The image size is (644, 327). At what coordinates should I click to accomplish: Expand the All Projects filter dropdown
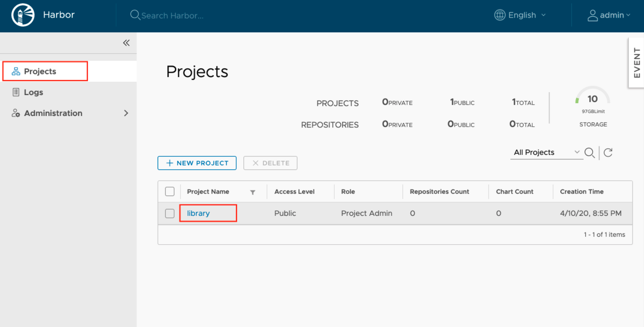(546, 153)
